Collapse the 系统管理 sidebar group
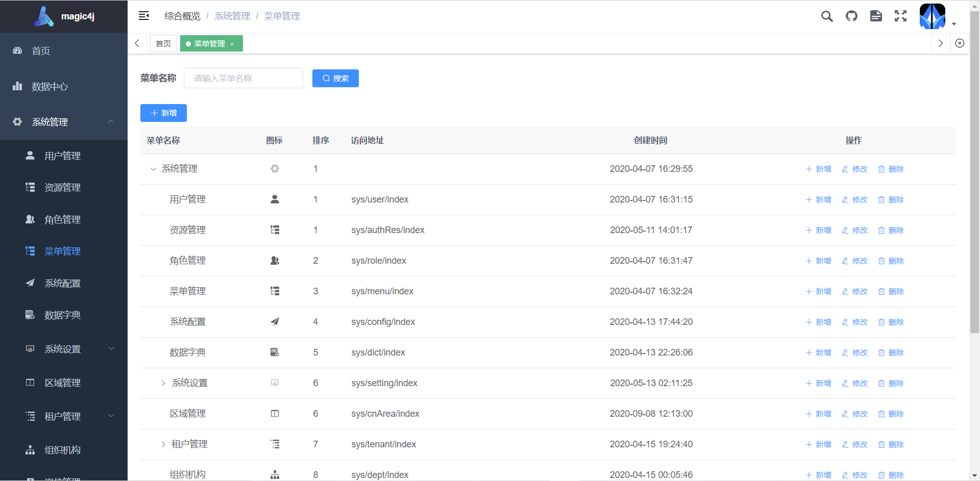This screenshot has height=481, width=980. tap(64, 122)
